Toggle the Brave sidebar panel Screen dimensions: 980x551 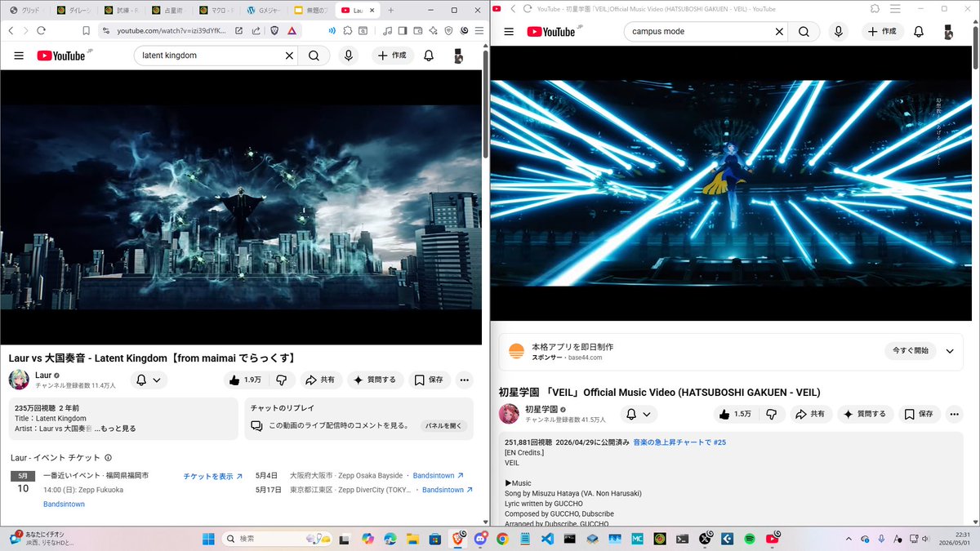click(403, 30)
